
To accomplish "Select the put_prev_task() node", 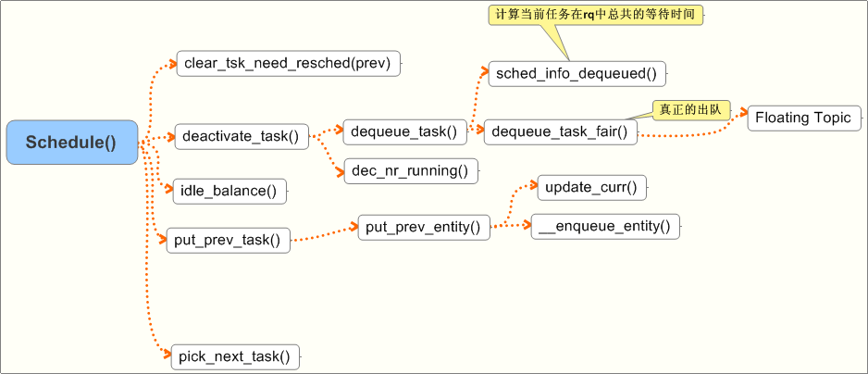I will click(x=229, y=241).
